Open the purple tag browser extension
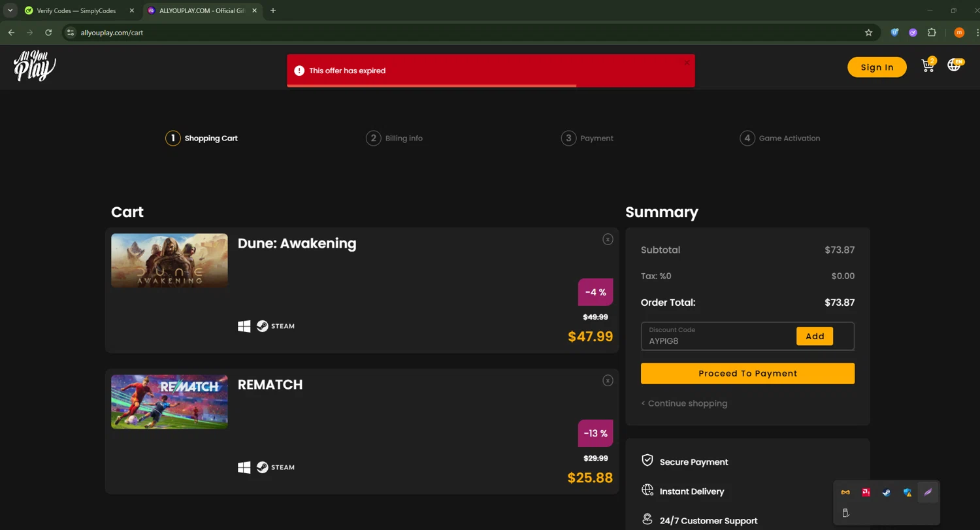The width and height of the screenshot is (980, 530). pos(913,33)
